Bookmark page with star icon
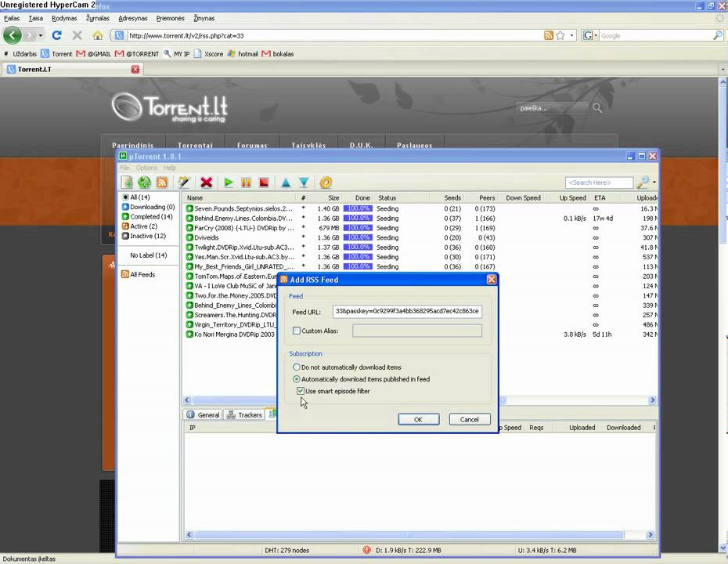 coord(560,35)
